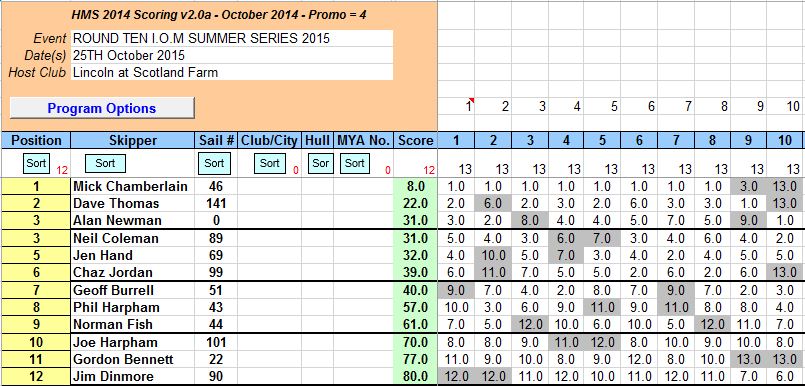Click Geoff Burrell's score of 40.0
805x386 pixels.
(x=415, y=291)
